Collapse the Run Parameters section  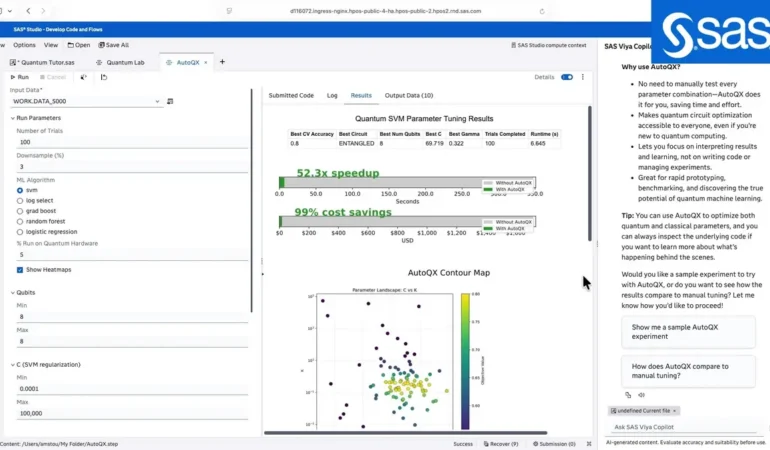(13, 118)
